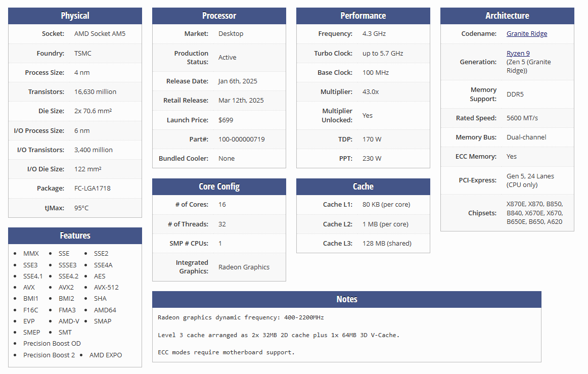Image resolution: width=588 pixels, height=374 pixels.
Task: Click the AVX-512 feature entry
Action: tap(106, 288)
